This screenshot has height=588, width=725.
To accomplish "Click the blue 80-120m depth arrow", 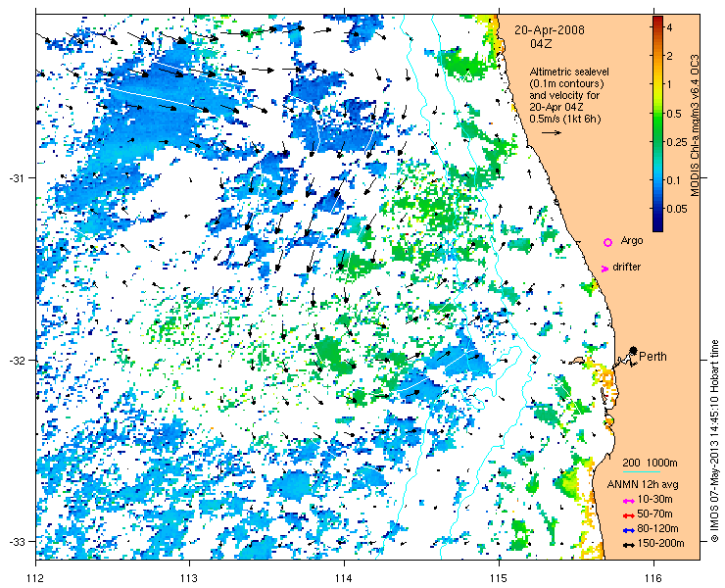I will click(628, 530).
